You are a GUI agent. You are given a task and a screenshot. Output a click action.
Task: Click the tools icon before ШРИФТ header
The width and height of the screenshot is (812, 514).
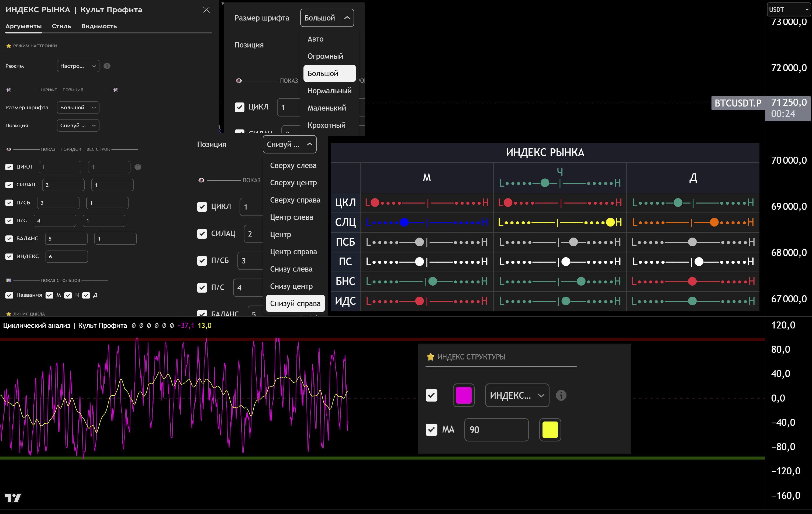(x=9, y=90)
